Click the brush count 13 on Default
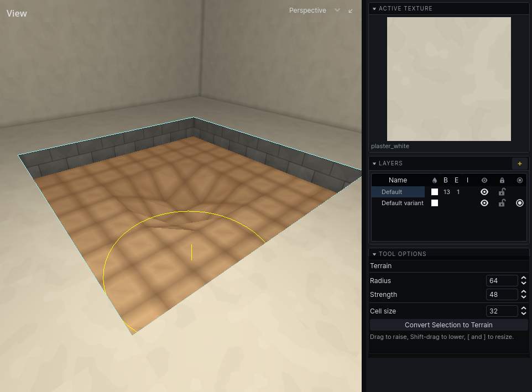The height and width of the screenshot is (392, 532). click(x=446, y=192)
